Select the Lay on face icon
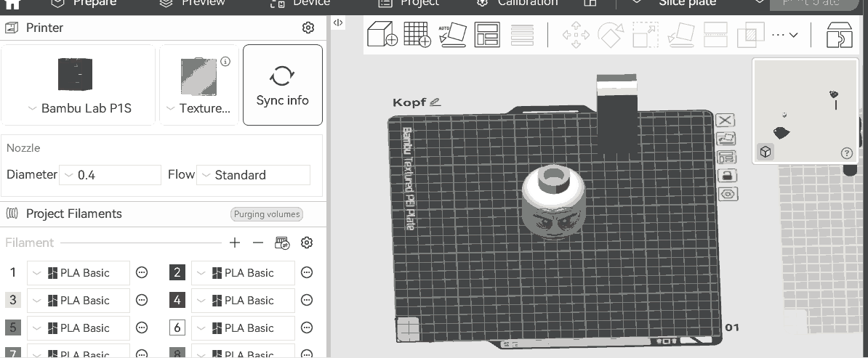 tap(681, 34)
